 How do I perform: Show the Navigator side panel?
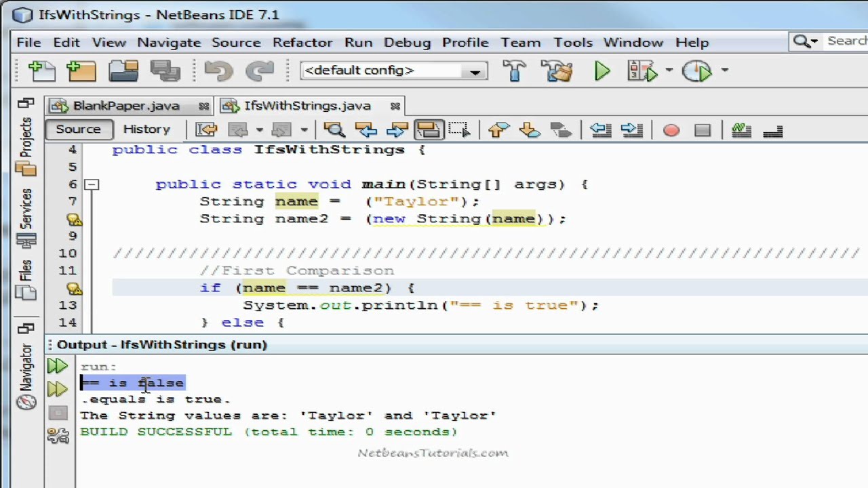point(26,377)
